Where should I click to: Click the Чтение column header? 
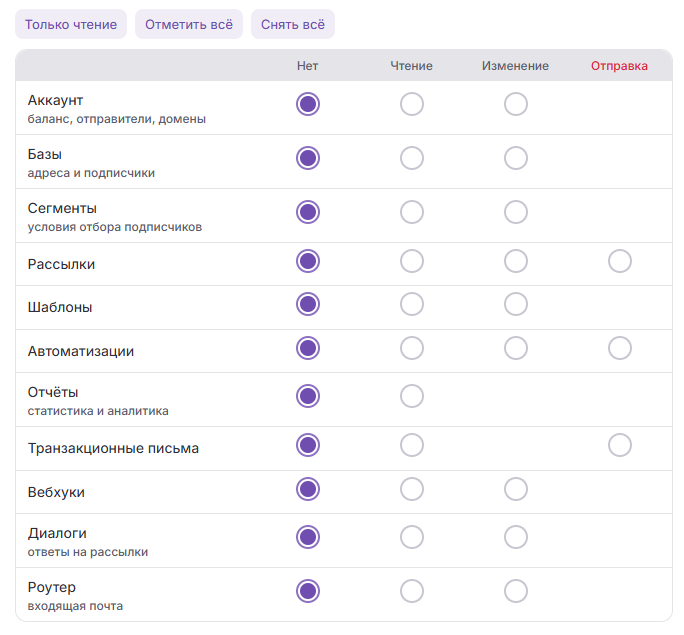(x=411, y=66)
